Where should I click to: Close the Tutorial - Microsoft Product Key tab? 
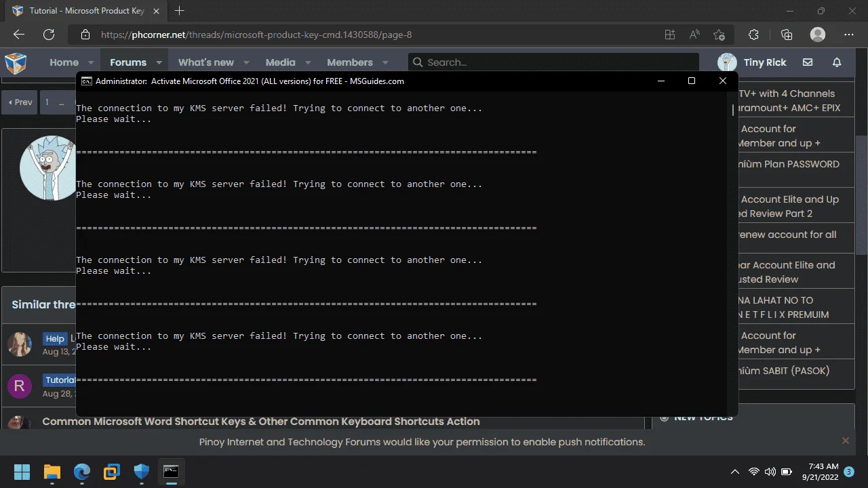click(156, 11)
